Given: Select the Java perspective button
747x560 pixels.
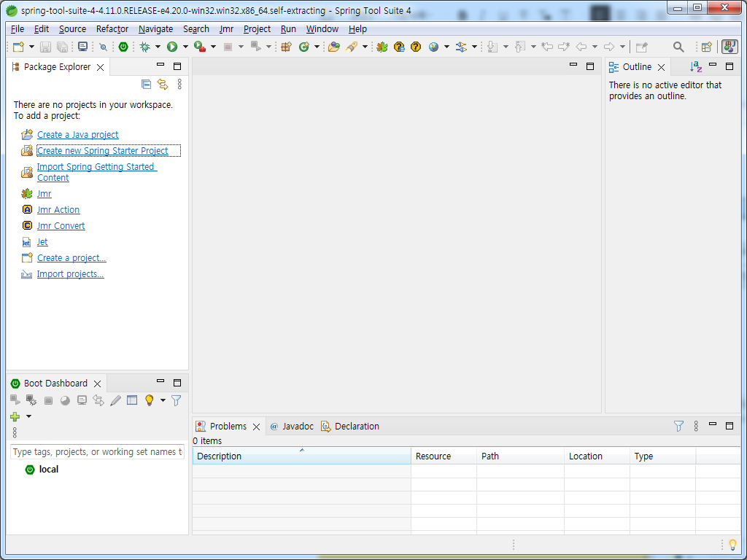Looking at the screenshot, I should pyautogui.click(x=729, y=47).
